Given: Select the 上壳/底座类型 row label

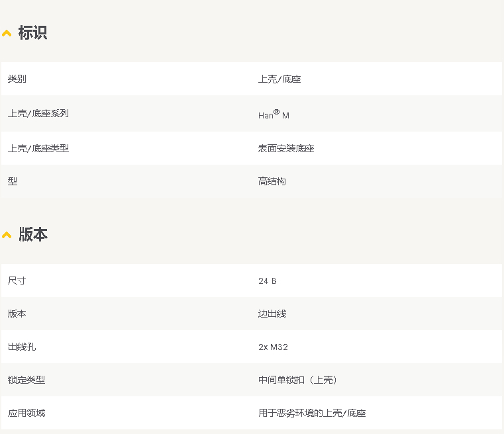Looking at the screenshot, I should click(x=38, y=148).
